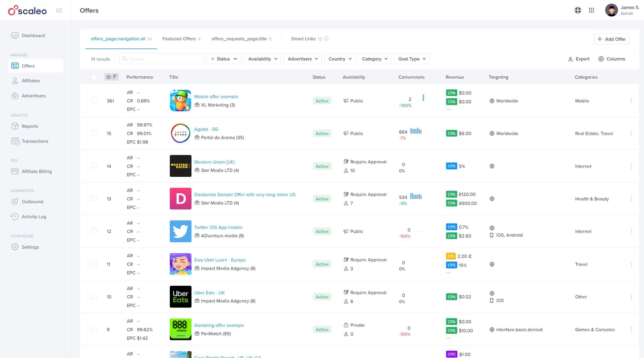This screenshot has width=644, height=358.
Task: Click the Transactions sidebar icon
Action: pyautogui.click(x=15, y=141)
